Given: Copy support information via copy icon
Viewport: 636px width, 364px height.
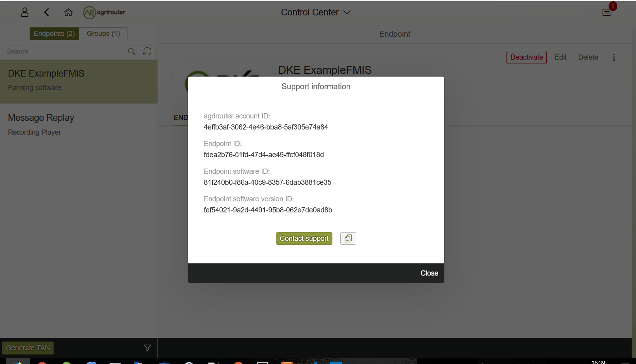Looking at the screenshot, I should pyautogui.click(x=348, y=238).
